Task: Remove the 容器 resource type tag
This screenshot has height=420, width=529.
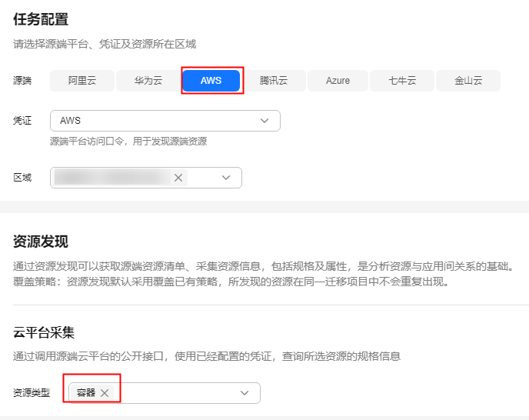Action: click(105, 393)
